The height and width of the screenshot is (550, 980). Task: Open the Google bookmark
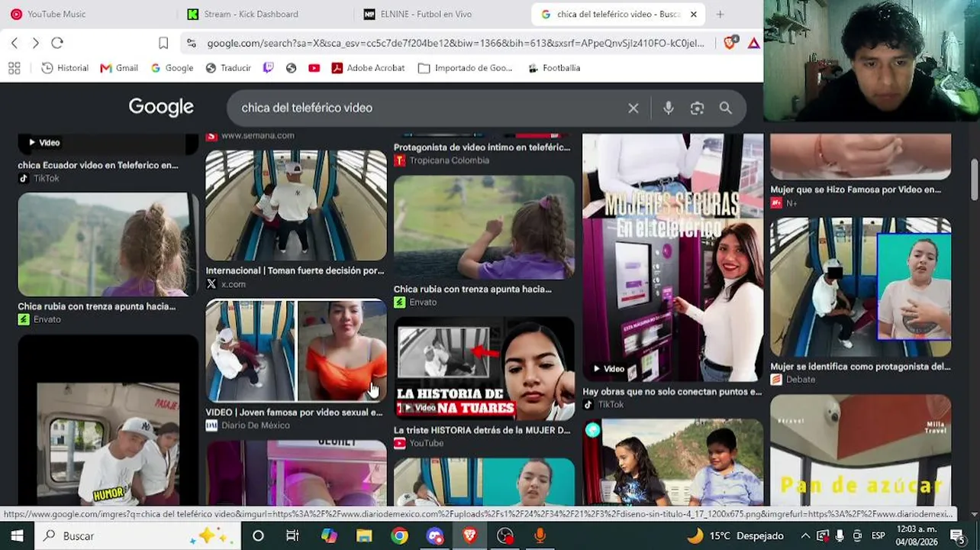pos(172,68)
